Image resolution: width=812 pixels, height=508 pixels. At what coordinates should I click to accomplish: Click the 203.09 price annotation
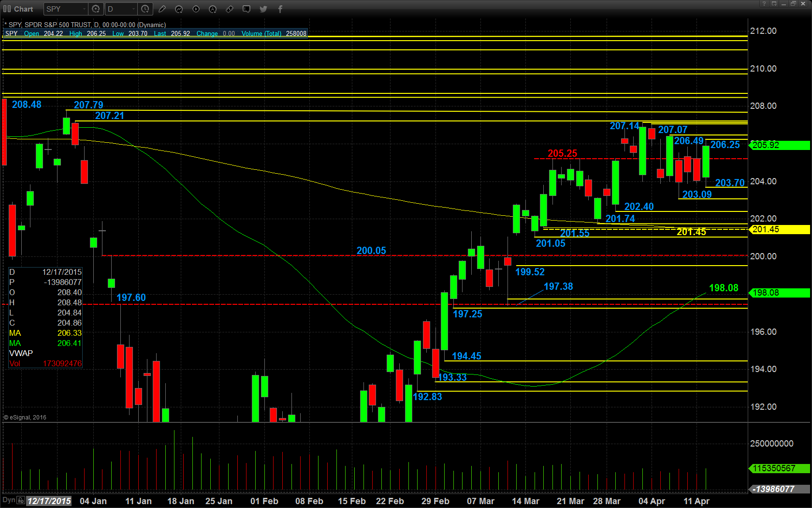697,194
